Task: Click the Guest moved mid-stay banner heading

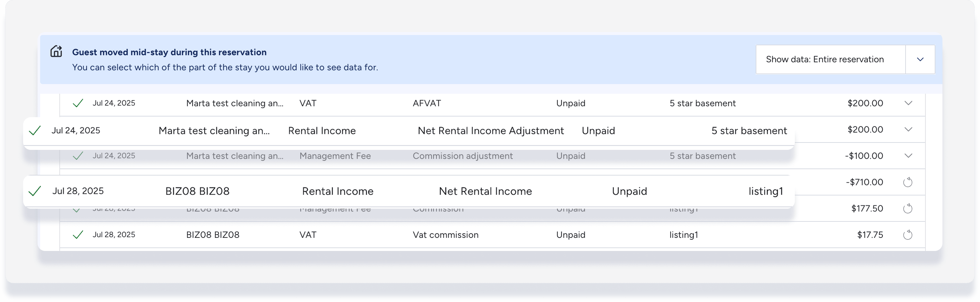Action: pos(169,52)
